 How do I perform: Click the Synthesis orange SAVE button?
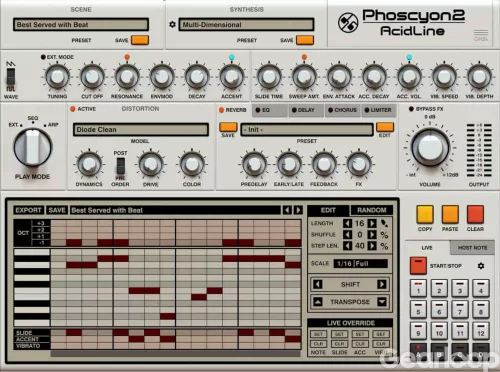click(x=305, y=40)
